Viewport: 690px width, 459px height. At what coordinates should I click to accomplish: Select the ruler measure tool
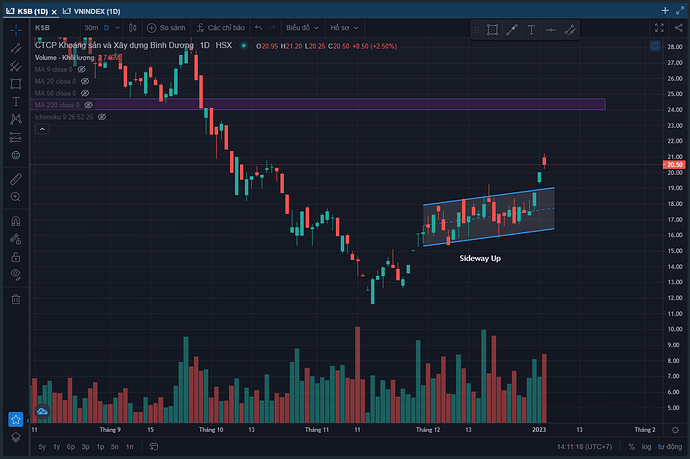[16, 180]
